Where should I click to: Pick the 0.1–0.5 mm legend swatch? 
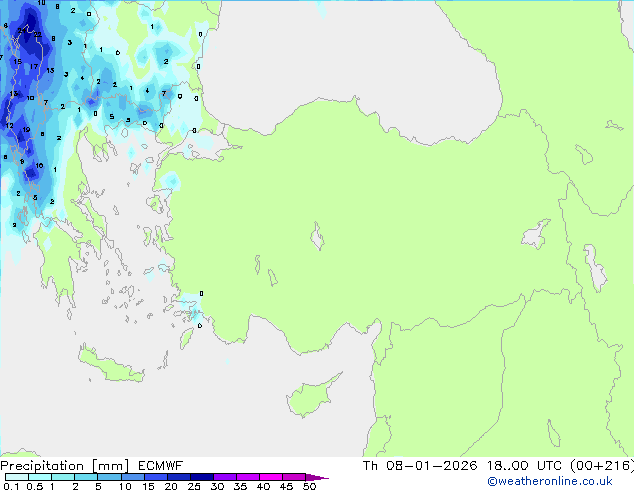point(17,477)
